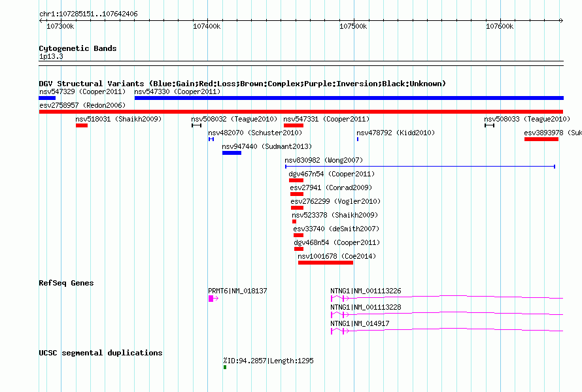Select the blue nsv547330 gain bar

point(349,98)
